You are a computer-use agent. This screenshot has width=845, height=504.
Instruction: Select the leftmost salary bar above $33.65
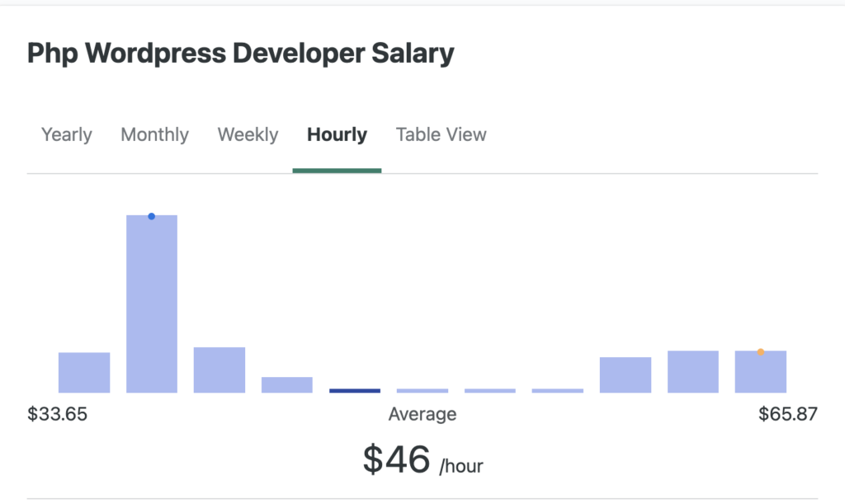[x=83, y=371]
